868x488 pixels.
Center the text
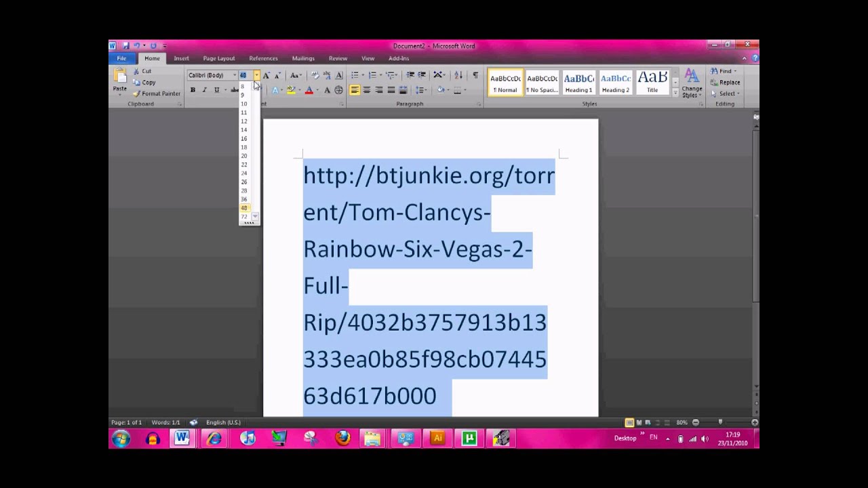[x=367, y=90]
